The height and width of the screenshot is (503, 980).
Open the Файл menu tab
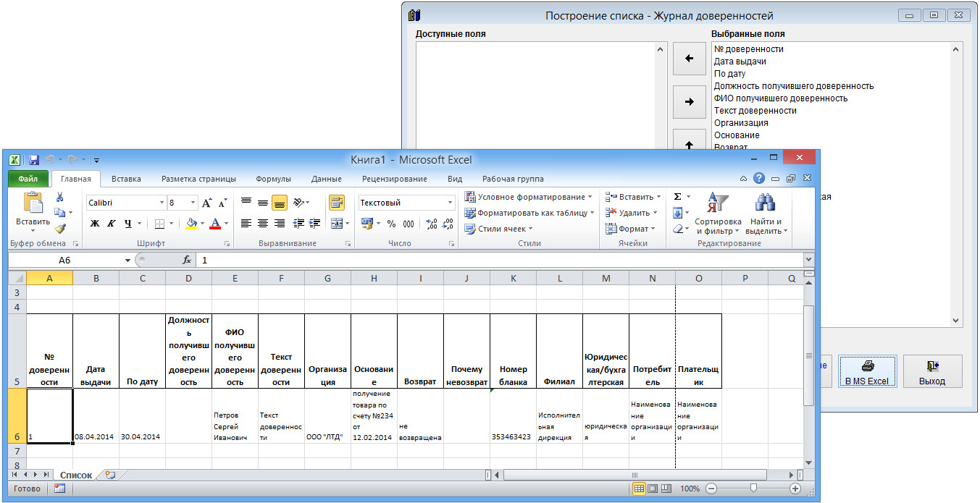coord(28,179)
